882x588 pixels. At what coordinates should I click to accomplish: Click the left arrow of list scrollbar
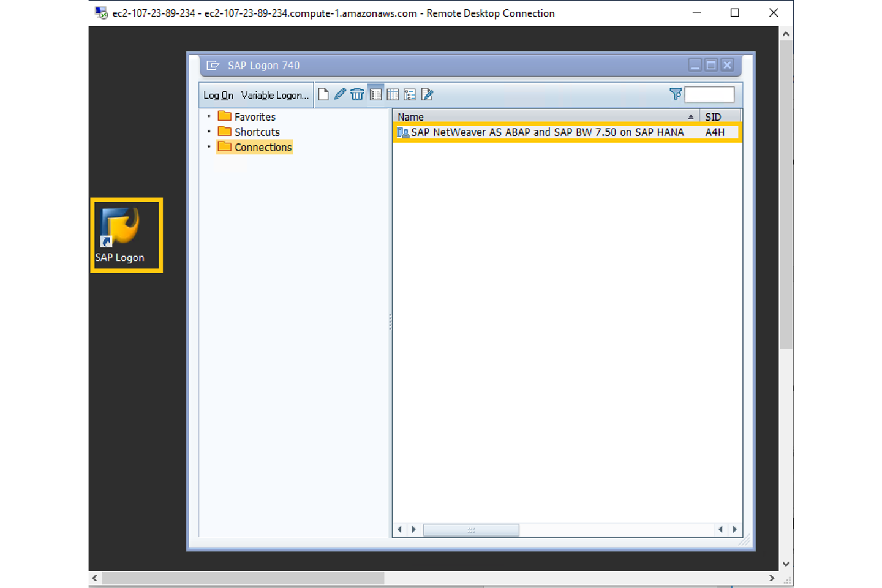point(400,530)
